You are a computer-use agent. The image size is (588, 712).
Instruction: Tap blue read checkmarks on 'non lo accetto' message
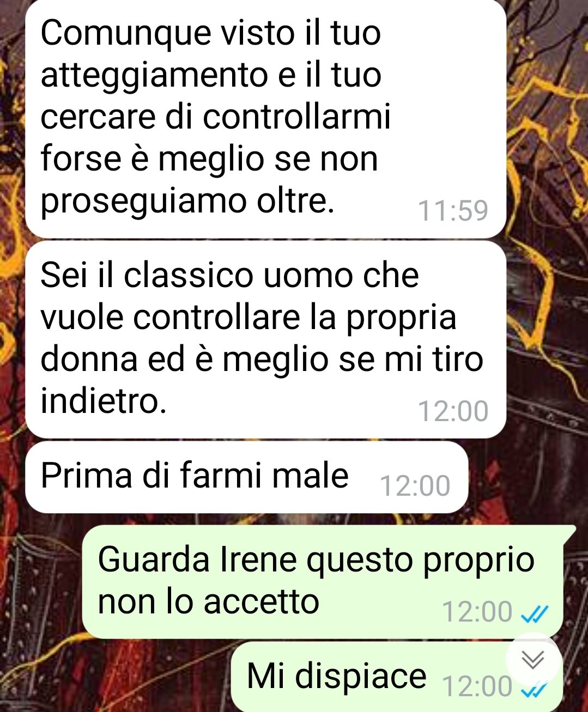(x=534, y=613)
